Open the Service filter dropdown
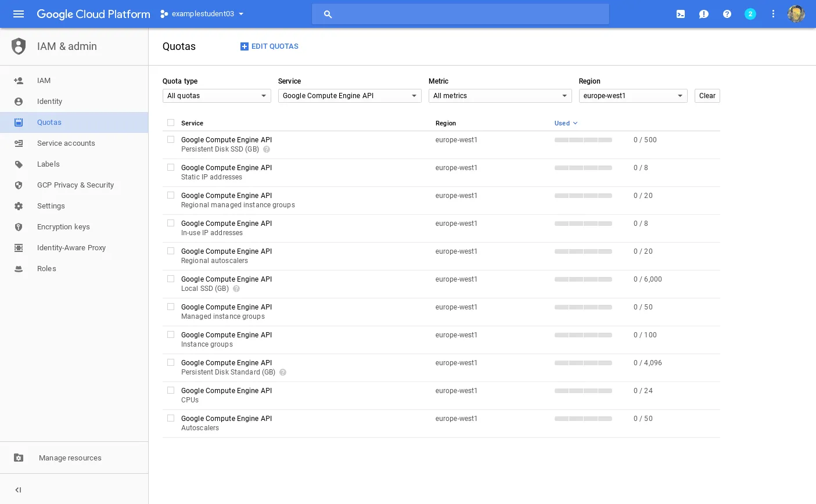 (x=350, y=96)
